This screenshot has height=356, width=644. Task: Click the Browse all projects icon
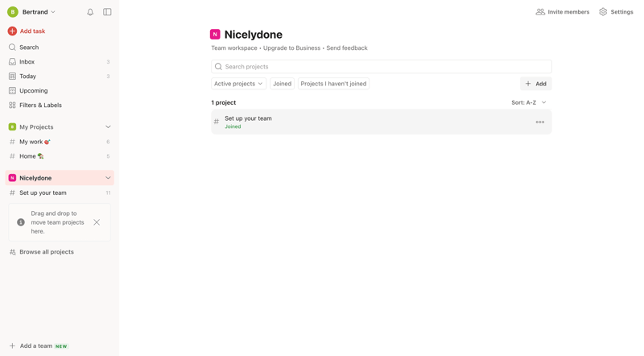tap(12, 252)
